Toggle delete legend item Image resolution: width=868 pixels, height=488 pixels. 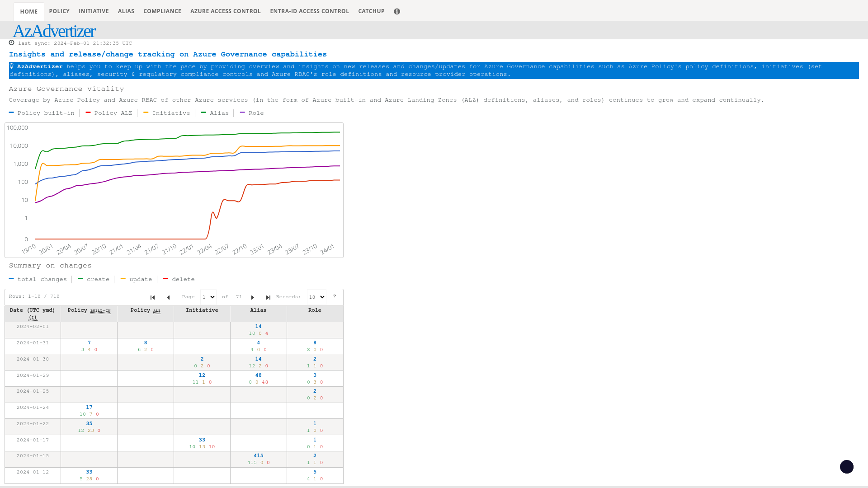[x=179, y=279]
